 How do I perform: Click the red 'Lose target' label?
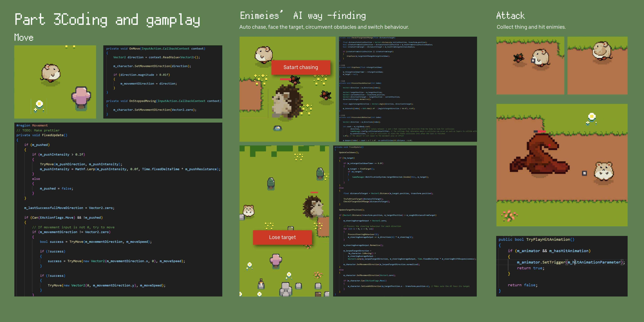point(282,237)
